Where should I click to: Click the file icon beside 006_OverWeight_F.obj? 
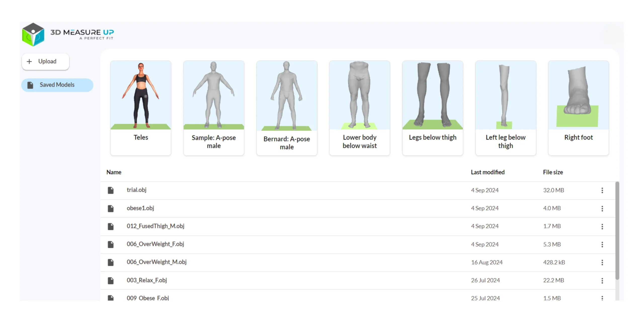(x=111, y=244)
